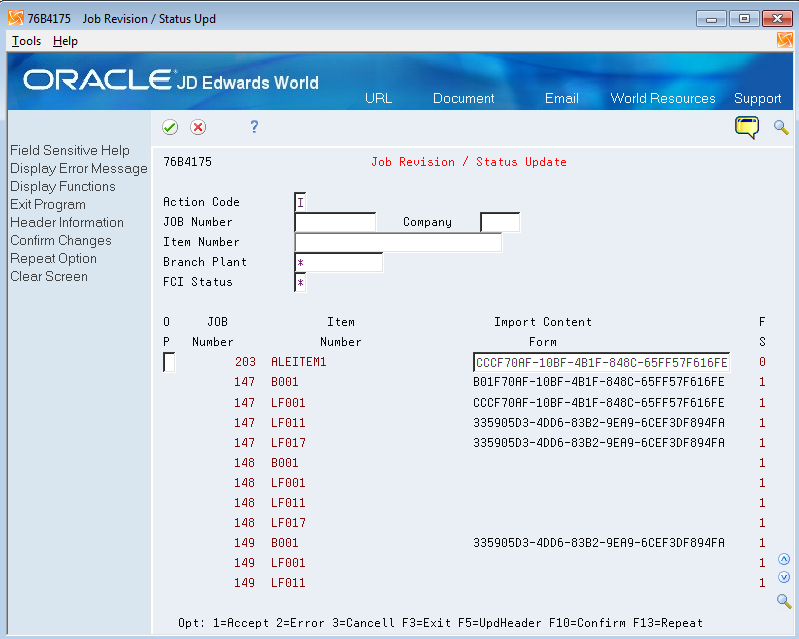Open the Email banner link
This screenshot has height=639, width=799.
[x=562, y=98]
